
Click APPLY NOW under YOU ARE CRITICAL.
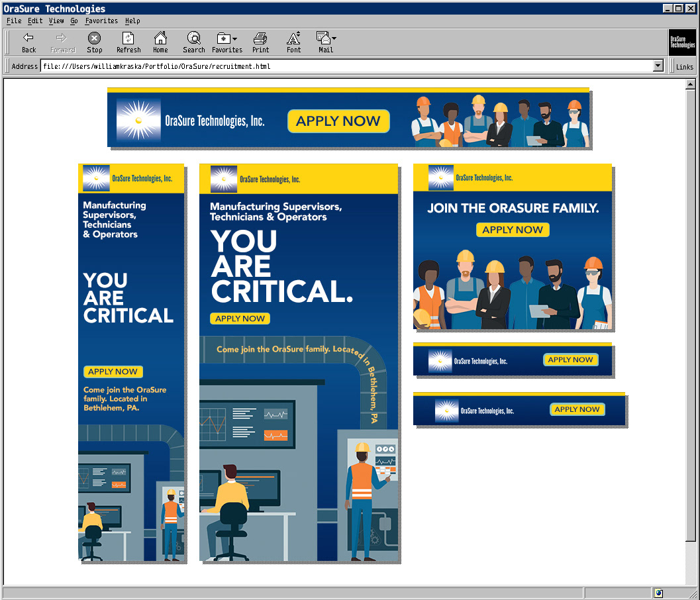tap(240, 319)
